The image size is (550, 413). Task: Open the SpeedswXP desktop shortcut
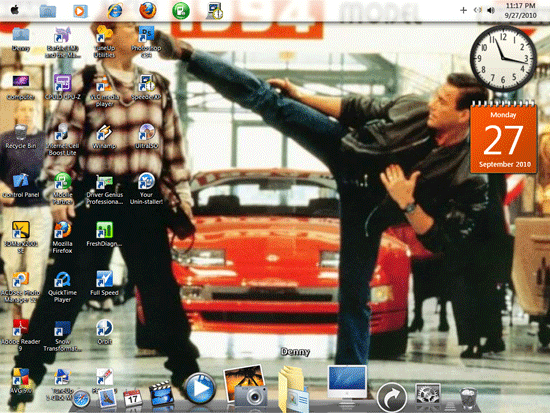tap(146, 87)
